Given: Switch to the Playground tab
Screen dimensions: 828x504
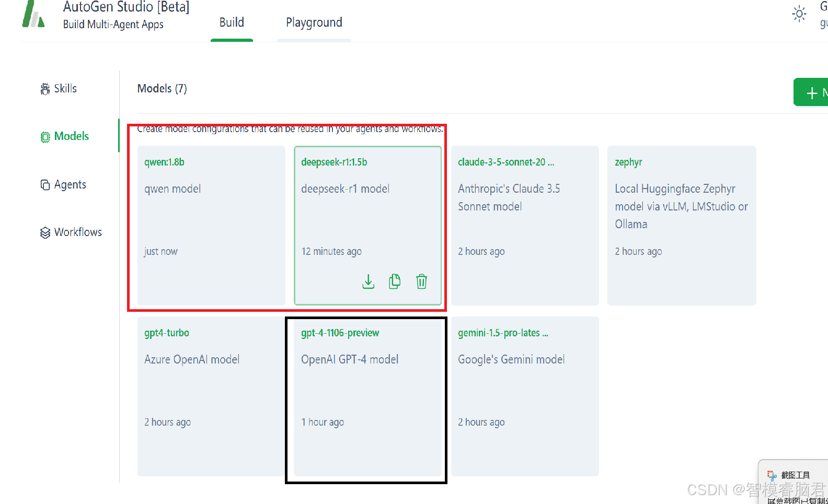Looking at the screenshot, I should (314, 22).
